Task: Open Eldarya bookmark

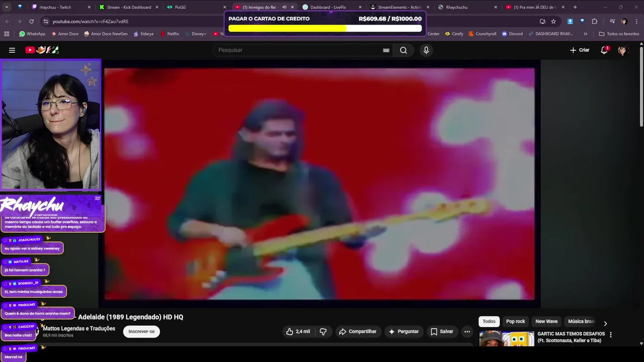Action: 143,34
